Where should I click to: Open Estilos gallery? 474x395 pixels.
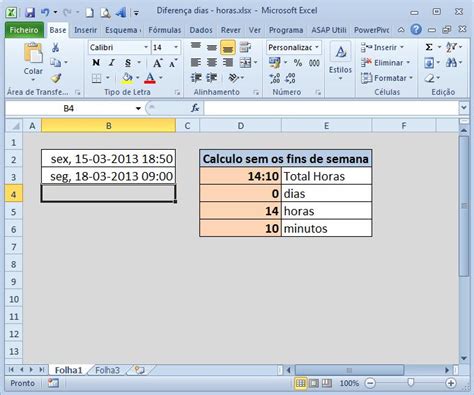(x=340, y=62)
